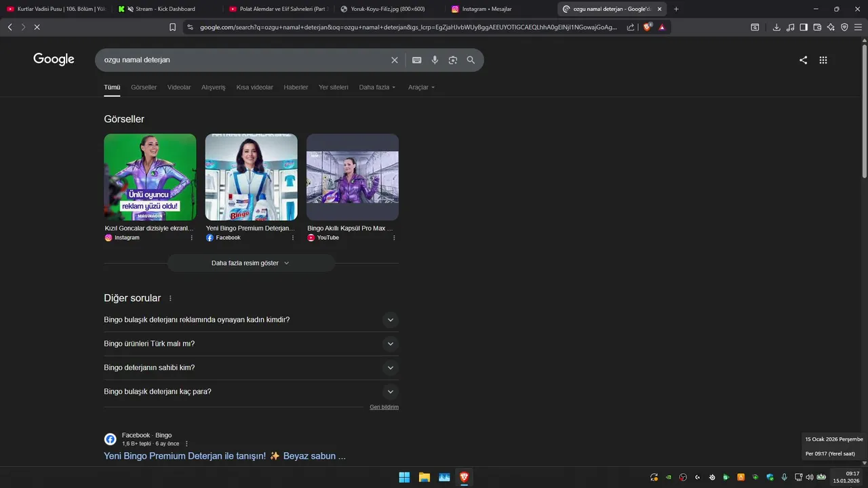
Task: Open the YouTube purple suit thumbnail
Action: tap(353, 177)
